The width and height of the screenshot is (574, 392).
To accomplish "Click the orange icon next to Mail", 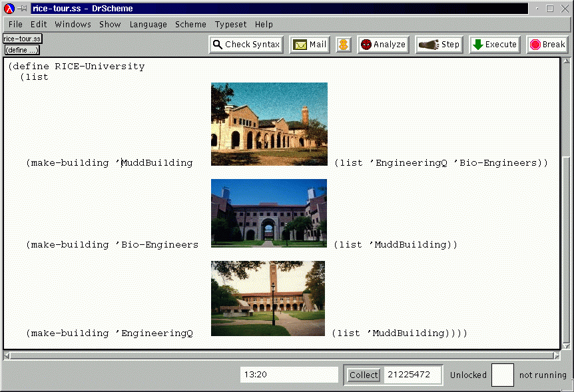I will [343, 45].
